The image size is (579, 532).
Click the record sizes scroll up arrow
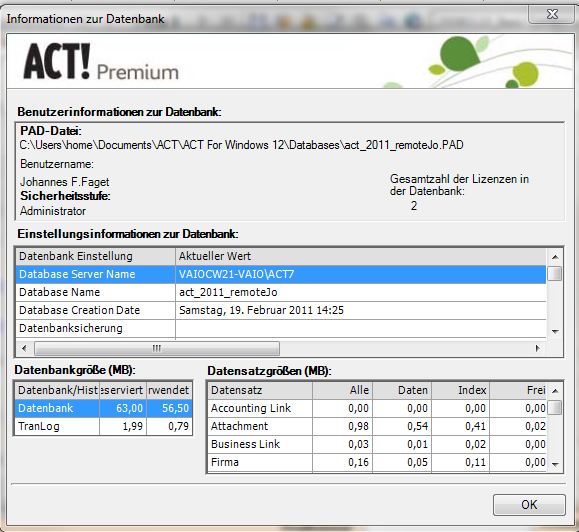555,391
